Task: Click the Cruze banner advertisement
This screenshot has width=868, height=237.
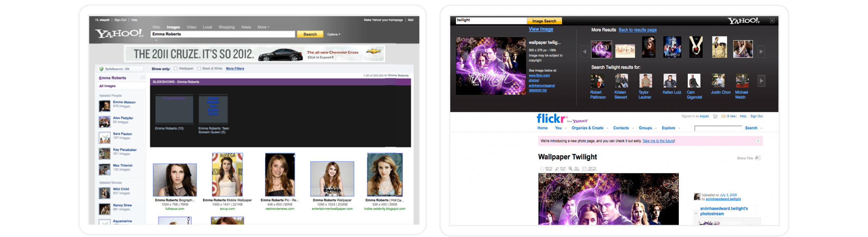Action: (x=255, y=54)
